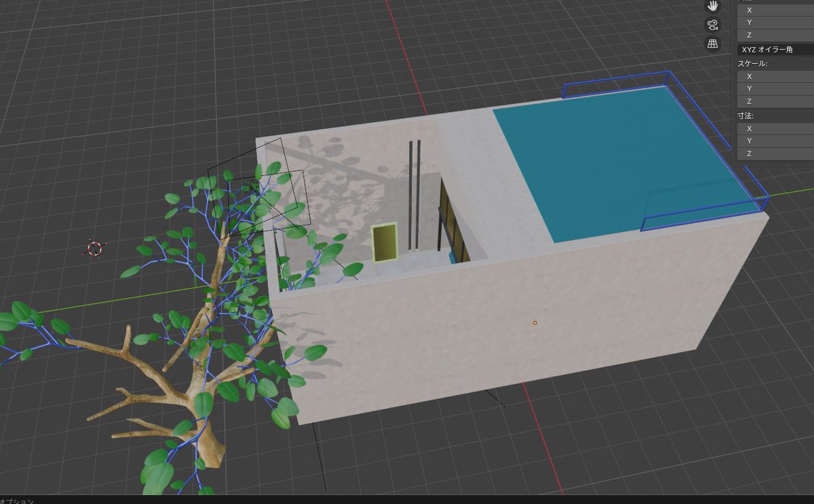Switch perspective/orthographic with grid icon
The height and width of the screenshot is (504, 814).
(712, 44)
